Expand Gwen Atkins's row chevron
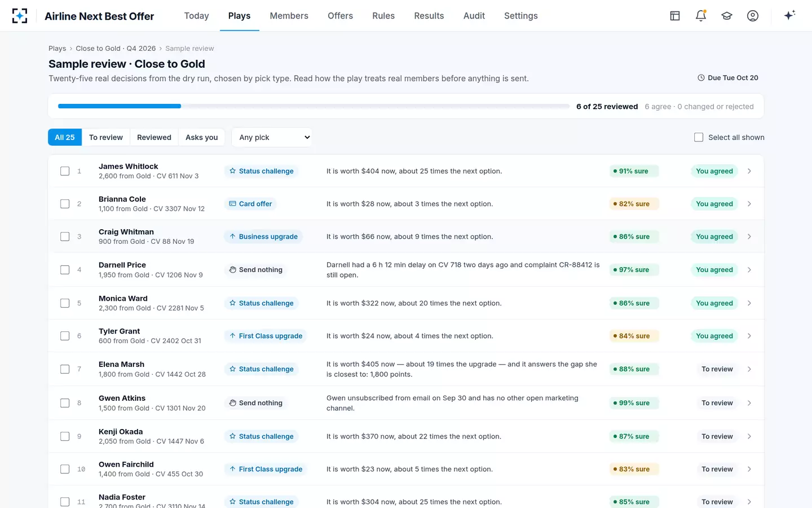This screenshot has width=812, height=508. (x=749, y=403)
